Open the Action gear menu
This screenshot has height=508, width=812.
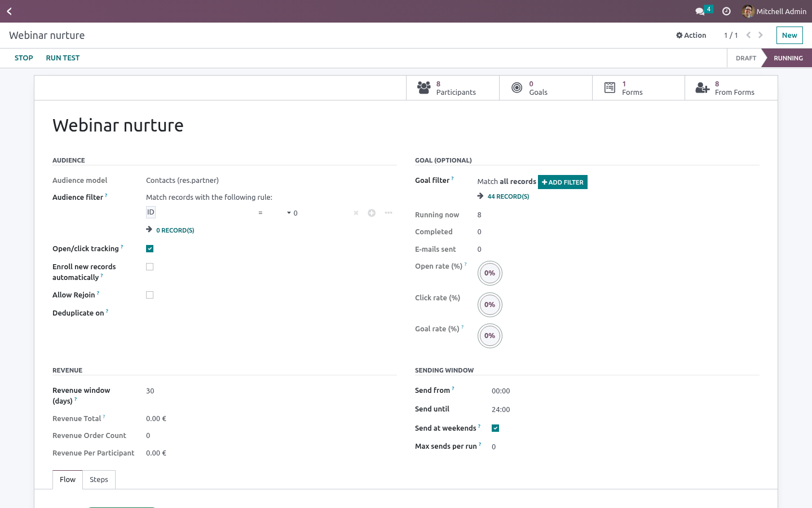pyautogui.click(x=691, y=35)
